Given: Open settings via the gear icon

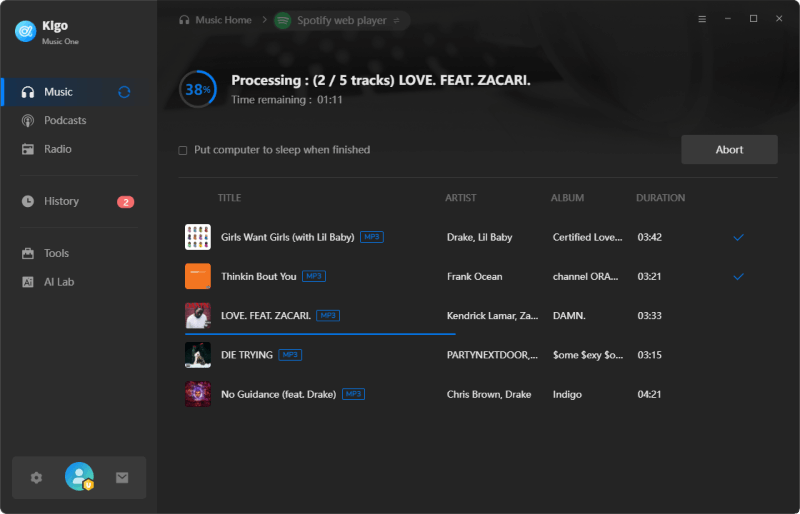Looking at the screenshot, I should point(36,478).
